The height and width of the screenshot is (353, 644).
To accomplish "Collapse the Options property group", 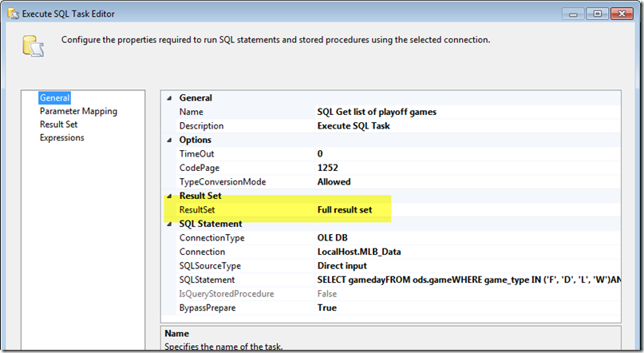I will click(x=168, y=140).
